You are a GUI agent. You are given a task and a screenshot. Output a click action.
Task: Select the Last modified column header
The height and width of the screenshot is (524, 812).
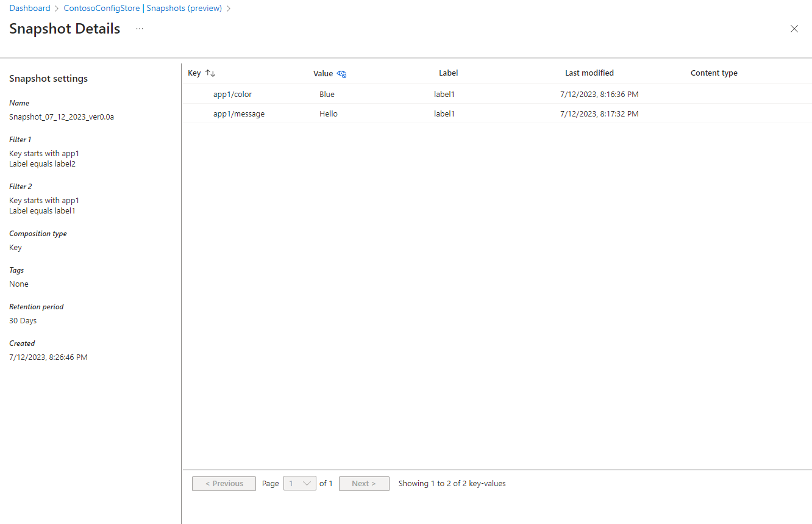pyautogui.click(x=589, y=73)
